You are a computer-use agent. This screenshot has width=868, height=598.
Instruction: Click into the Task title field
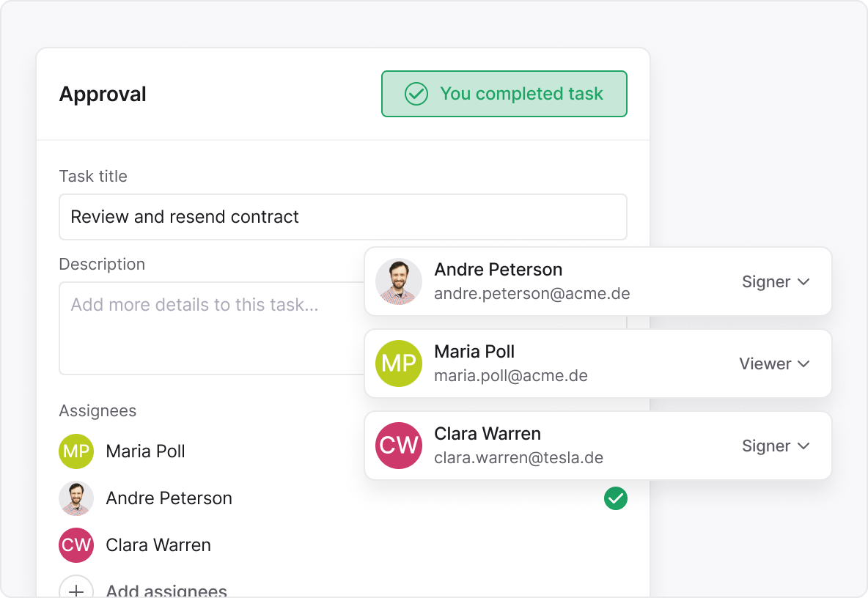(342, 217)
